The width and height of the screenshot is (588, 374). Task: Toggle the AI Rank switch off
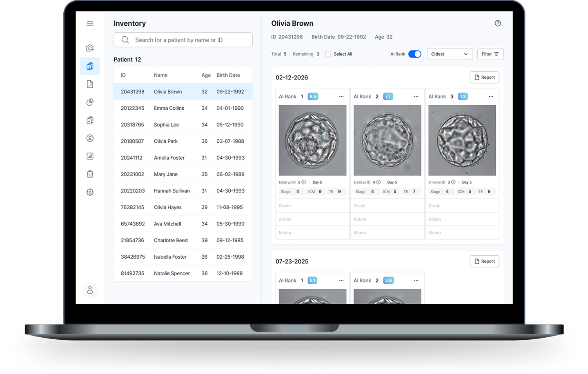coord(414,54)
